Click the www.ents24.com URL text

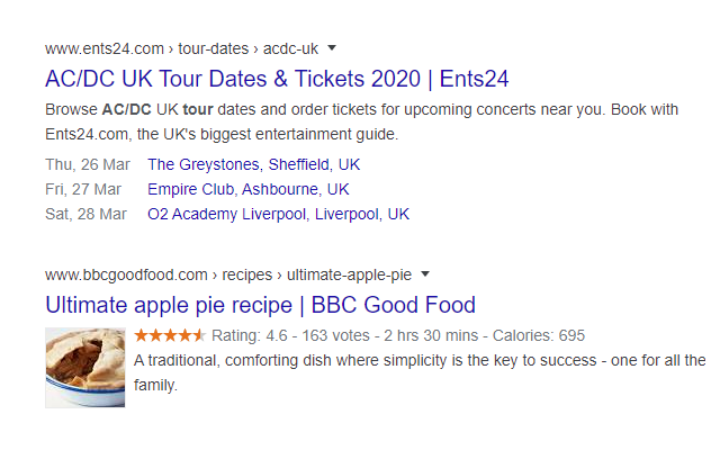point(104,49)
